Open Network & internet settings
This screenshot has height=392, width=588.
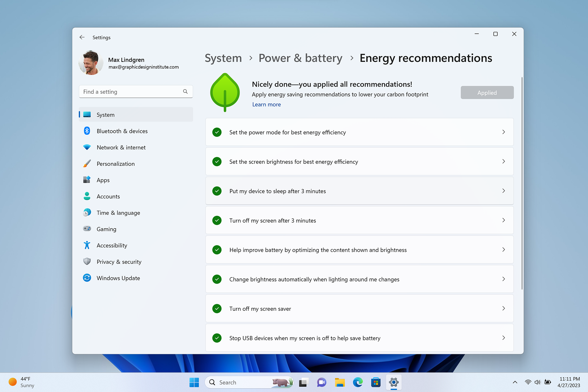tap(121, 147)
